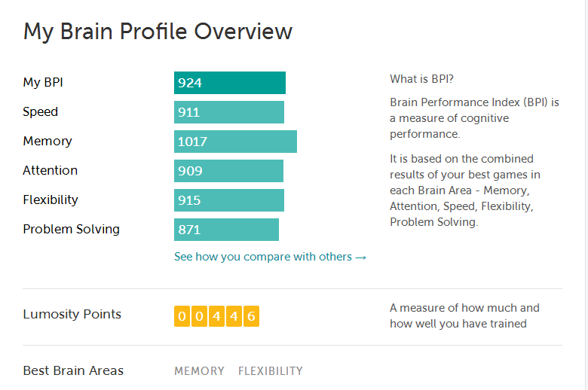Click the My Brain Profile Overview title
This screenshot has height=390, width=588.
(158, 32)
